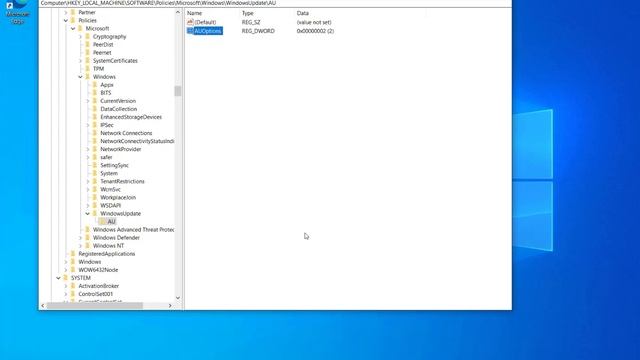
Task: Select the EnhancedStorageDevices key
Action: pos(131,117)
